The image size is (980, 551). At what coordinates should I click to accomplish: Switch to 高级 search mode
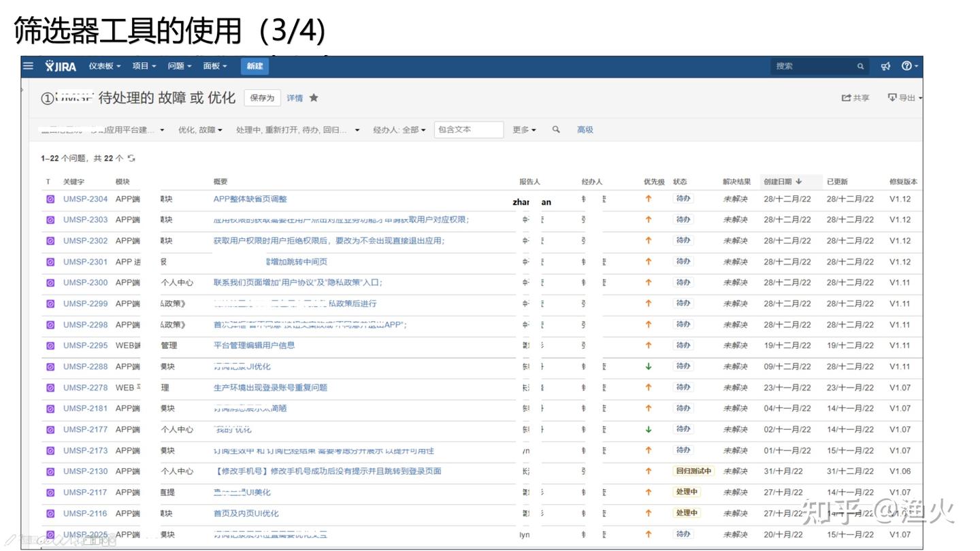pos(585,130)
